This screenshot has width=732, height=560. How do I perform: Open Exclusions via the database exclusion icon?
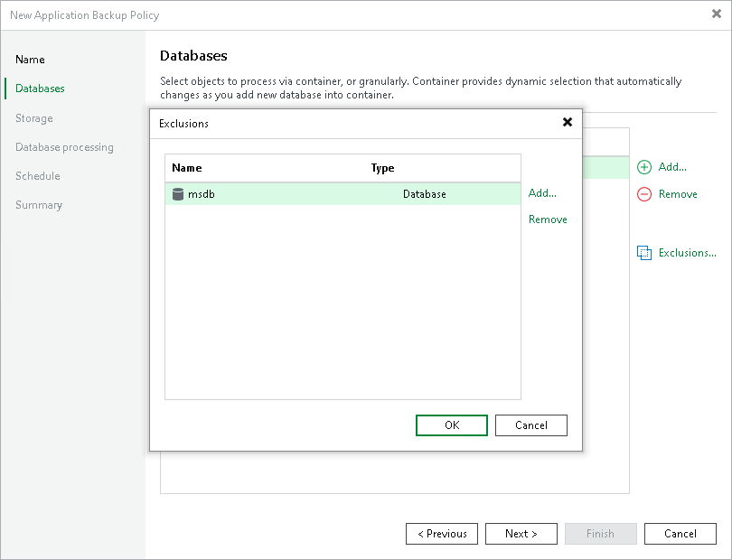click(x=644, y=253)
